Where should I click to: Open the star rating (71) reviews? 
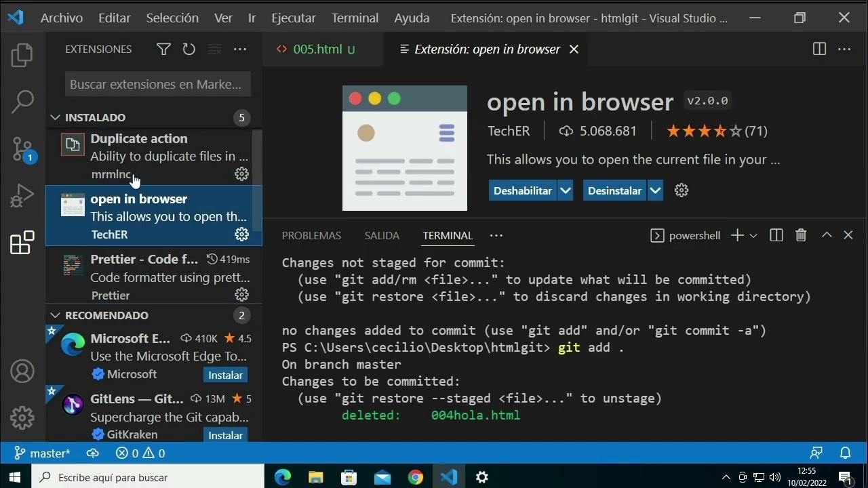point(717,131)
